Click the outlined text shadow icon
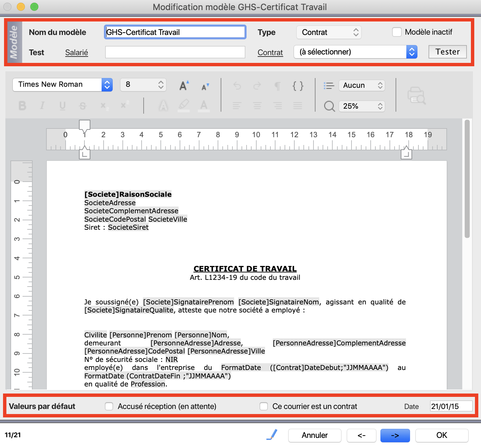 point(163,106)
